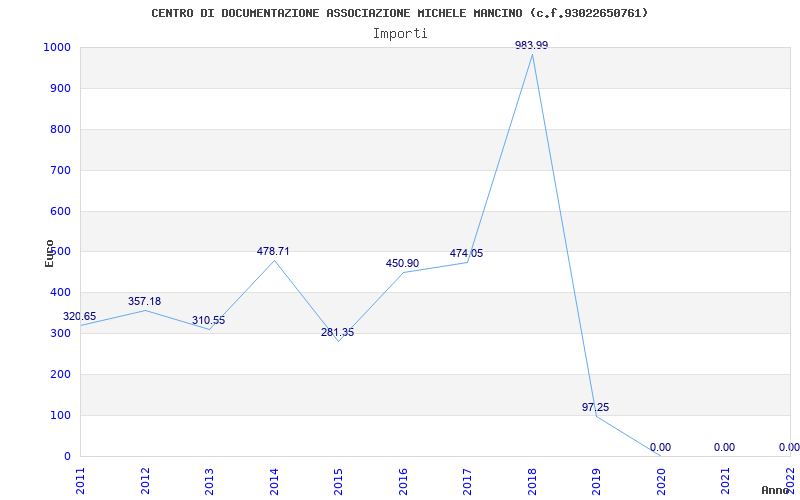
Task: Click the y-axis value 900
Action: [x=60, y=88]
